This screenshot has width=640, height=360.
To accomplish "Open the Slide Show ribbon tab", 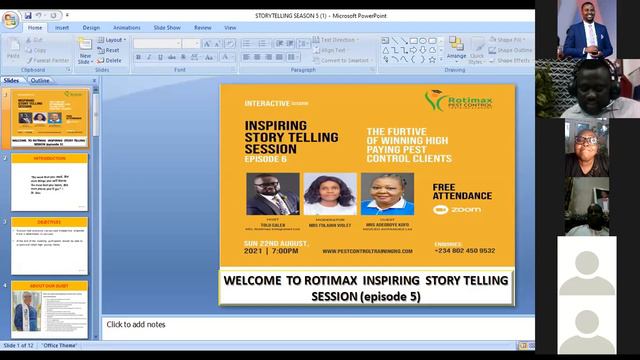I will coord(167,28).
